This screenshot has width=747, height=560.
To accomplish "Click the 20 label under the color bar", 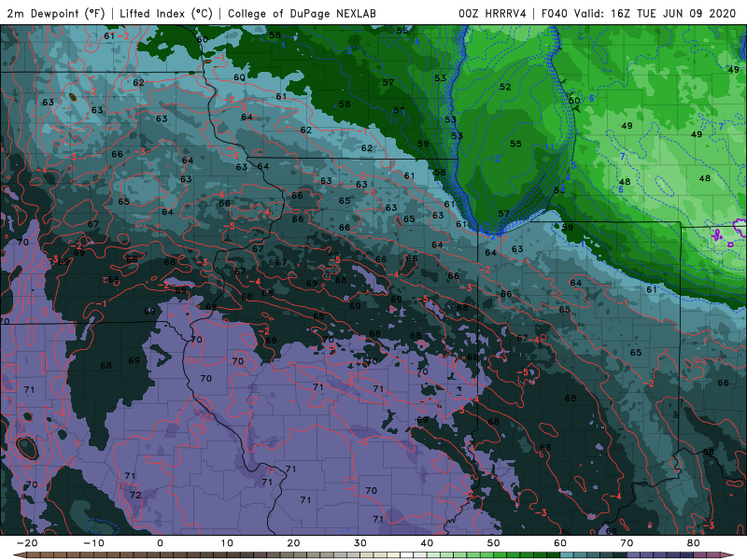I will 293,543.
